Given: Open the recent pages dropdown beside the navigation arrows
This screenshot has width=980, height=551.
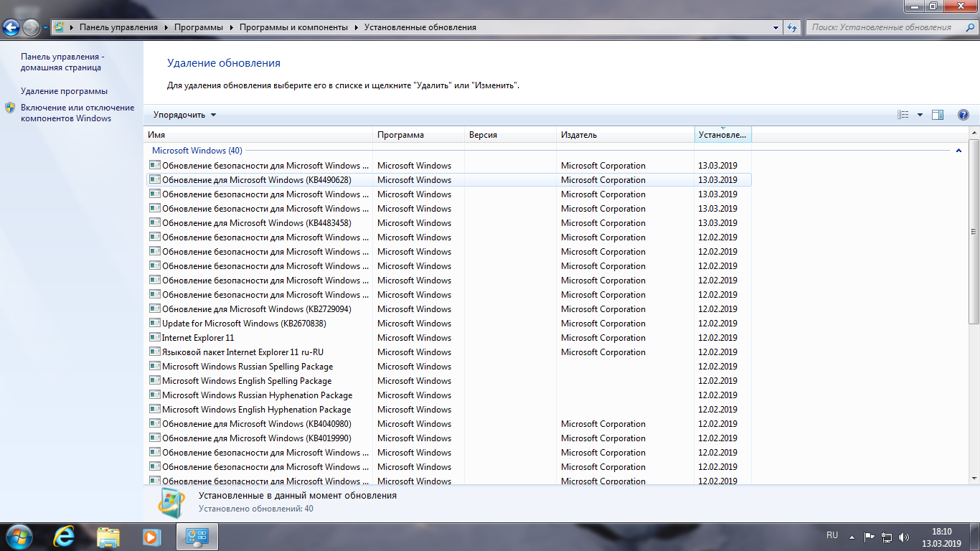Looking at the screenshot, I should point(45,28).
